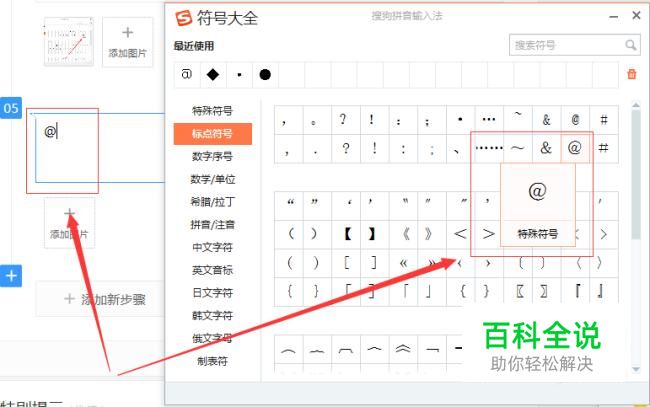Select the 制表符 category

[x=212, y=361]
